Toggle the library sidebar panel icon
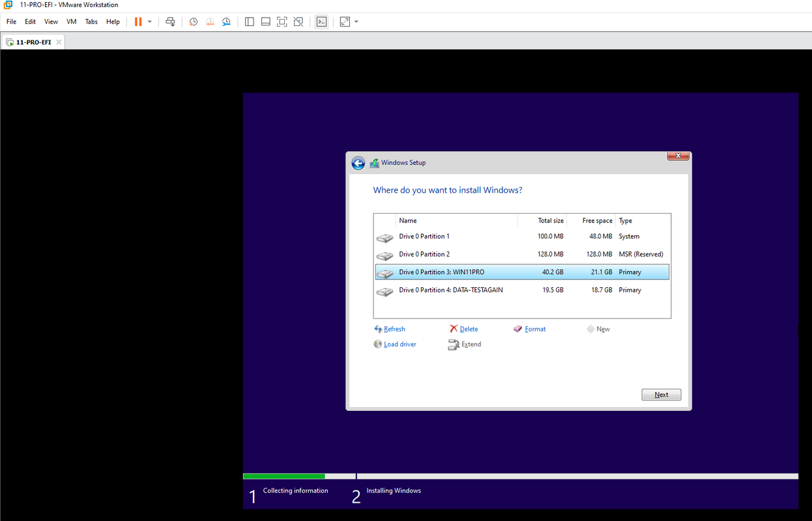812x521 pixels. pyautogui.click(x=250, y=21)
